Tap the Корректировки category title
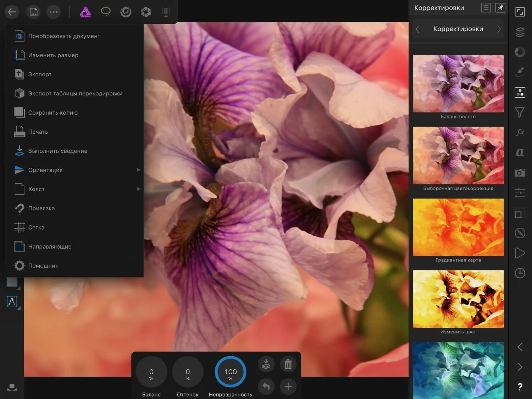 coord(458,29)
